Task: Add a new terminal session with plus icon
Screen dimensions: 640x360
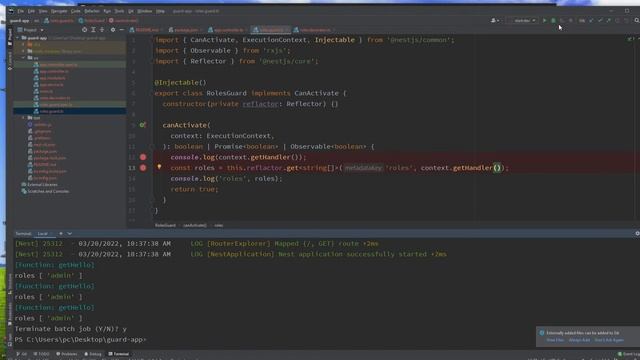Action: point(61,233)
